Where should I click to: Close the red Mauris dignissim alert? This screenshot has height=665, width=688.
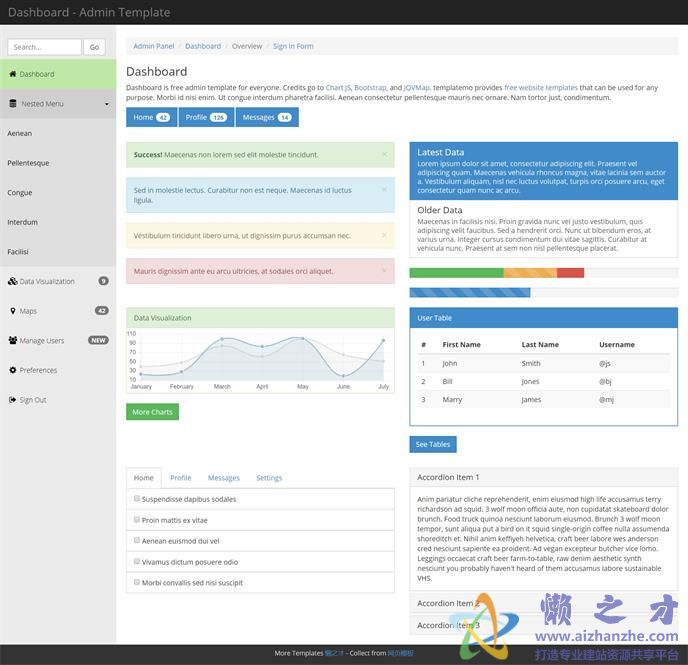pyautogui.click(x=384, y=271)
